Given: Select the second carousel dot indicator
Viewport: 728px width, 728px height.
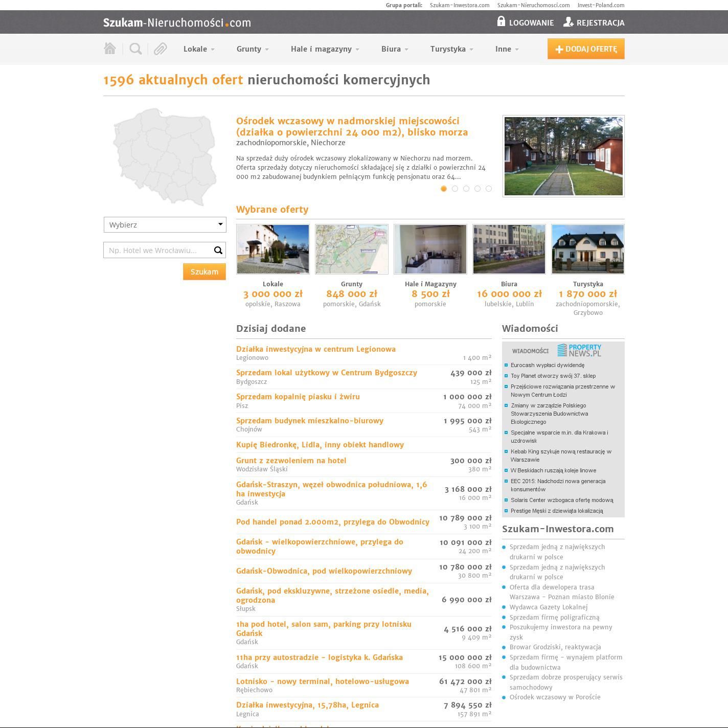Looking at the screenshot, I should 455,189.
